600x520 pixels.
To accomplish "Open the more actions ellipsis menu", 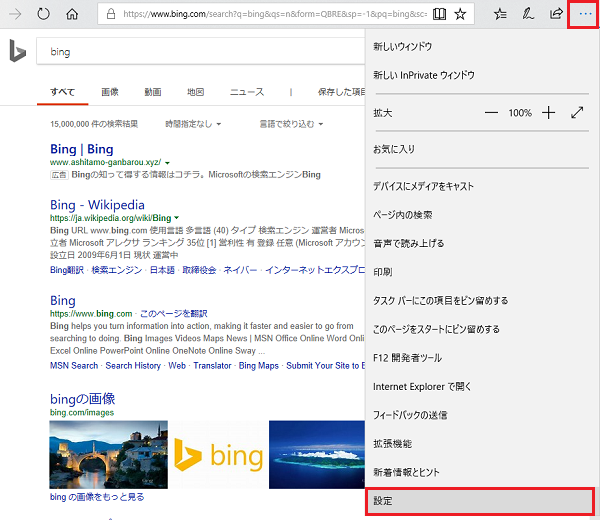I will tap(585, 14).
